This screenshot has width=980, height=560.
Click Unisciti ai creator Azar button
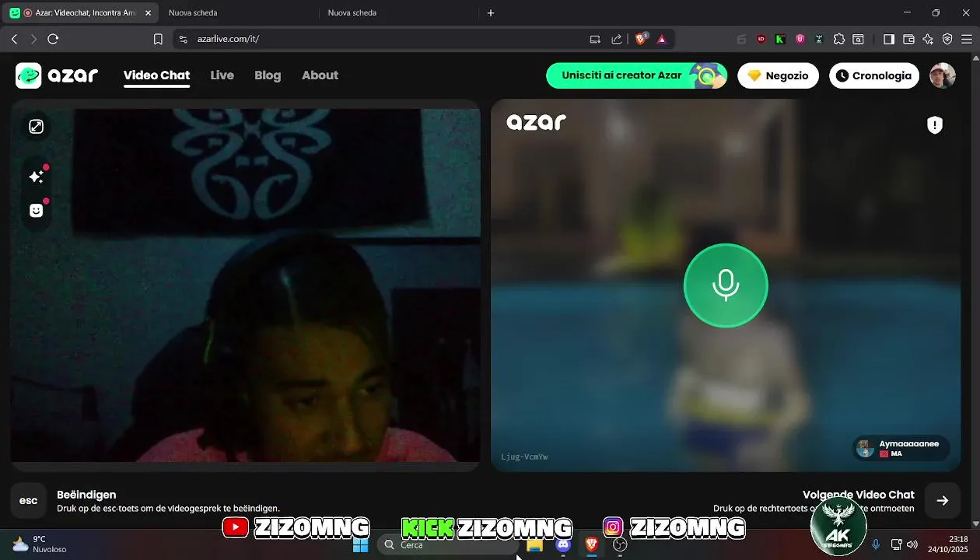(636, 75)
